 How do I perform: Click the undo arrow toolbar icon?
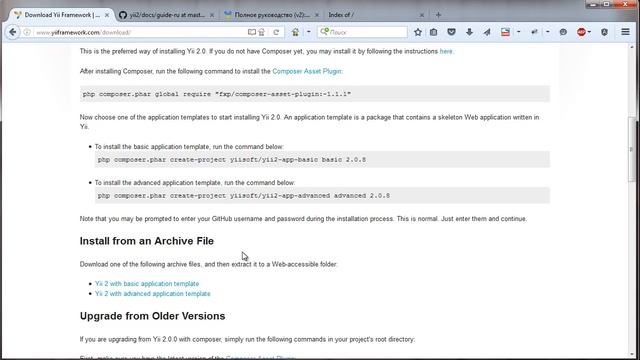point(534,32)
